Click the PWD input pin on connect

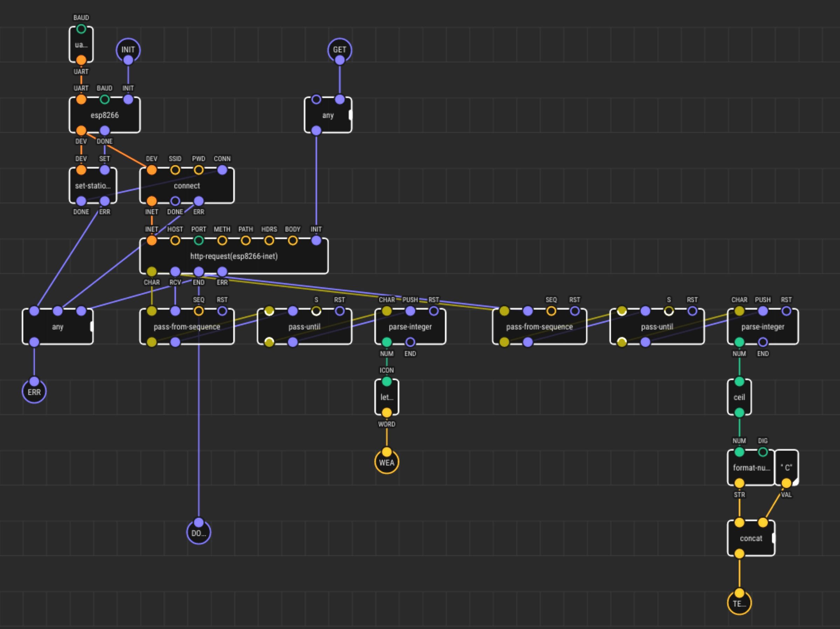tap(198, 170)
